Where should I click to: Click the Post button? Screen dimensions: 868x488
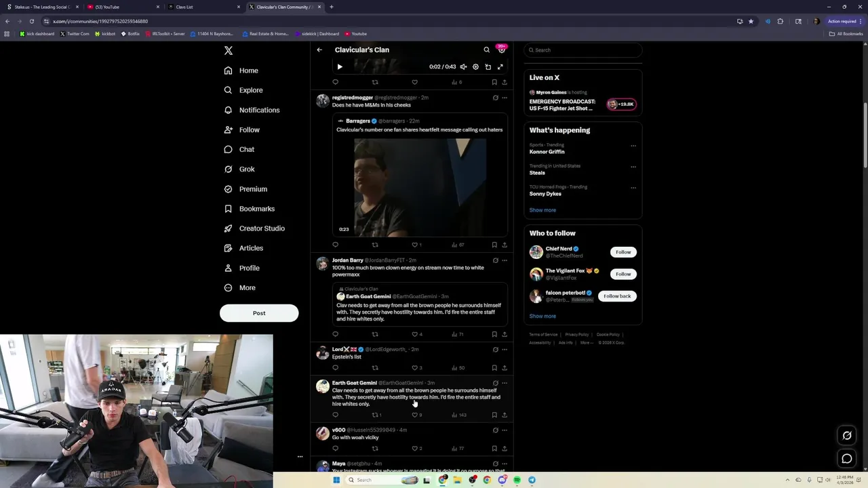[259, 313]
